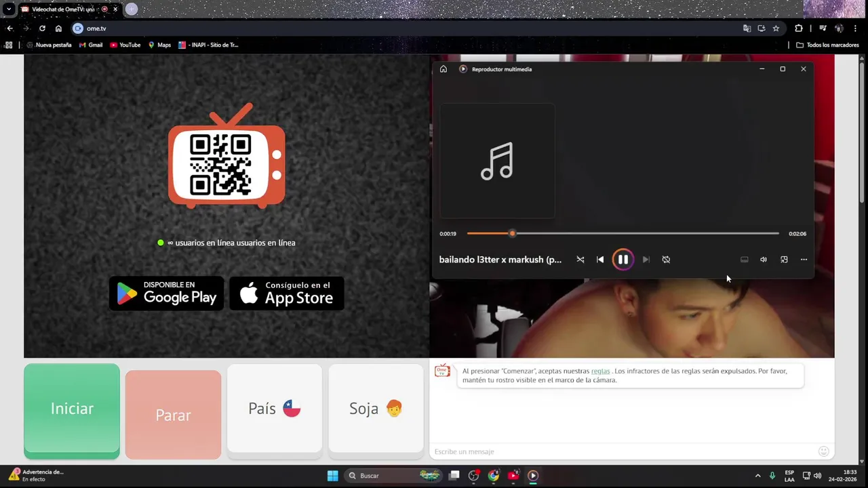Open the media player volume control

(764, 260)
